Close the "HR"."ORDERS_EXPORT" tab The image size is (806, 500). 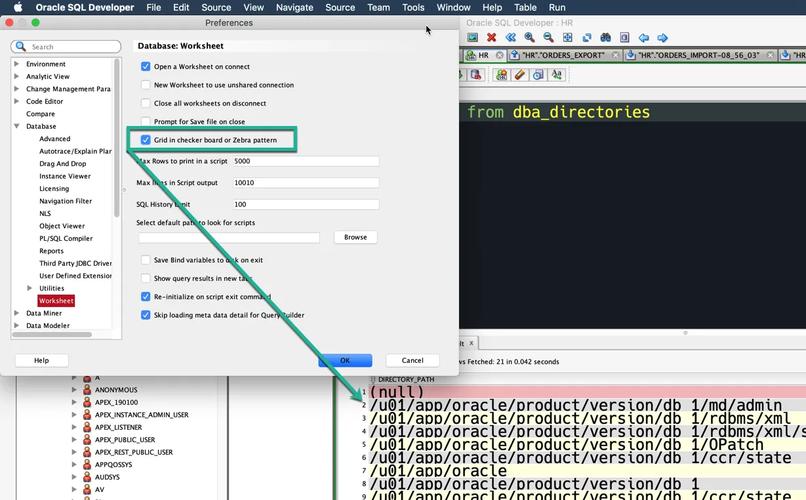pyautogui.click(x=615, y=55)
